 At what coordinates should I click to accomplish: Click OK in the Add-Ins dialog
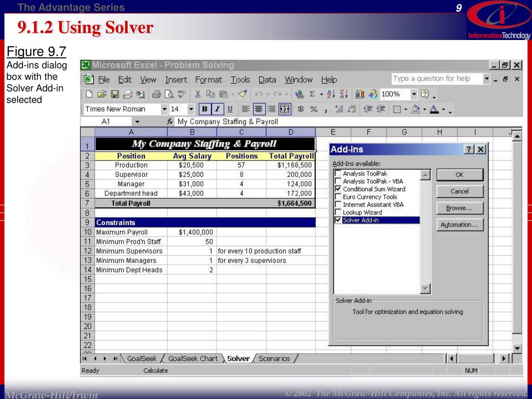460,175
